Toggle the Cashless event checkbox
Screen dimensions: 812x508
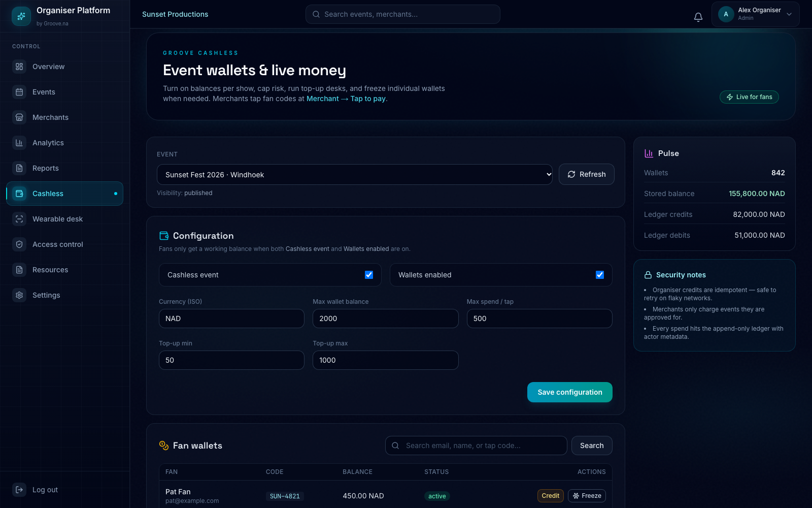click(x=369, y=275)
